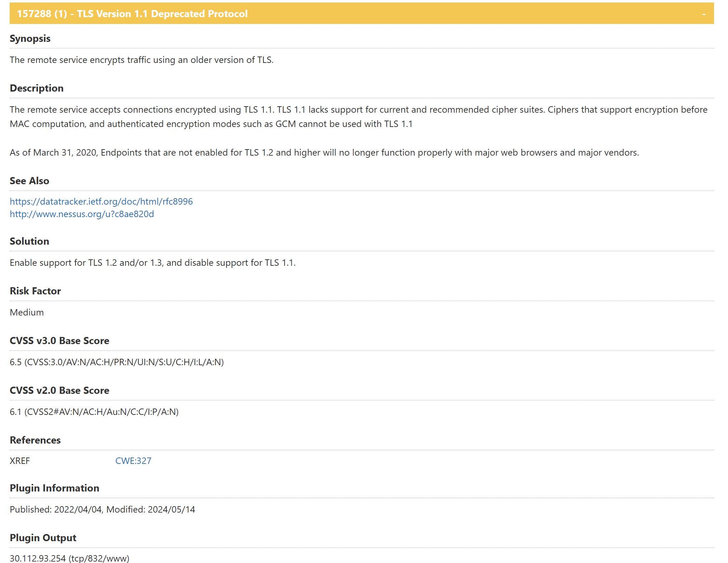Click the 6.1 CVSS2 vector string
This screenshot has width=728, height=563.
click(94, 412)
